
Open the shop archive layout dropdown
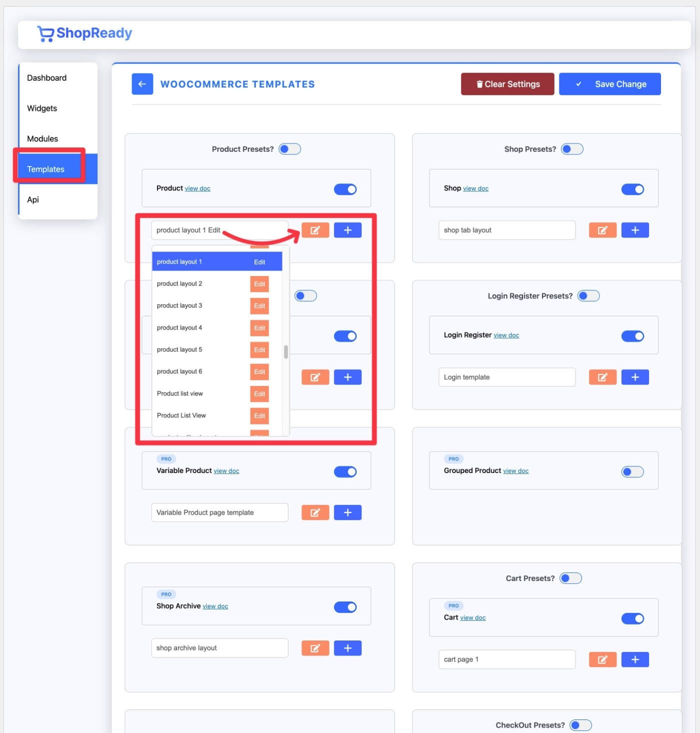pos(219,648)
